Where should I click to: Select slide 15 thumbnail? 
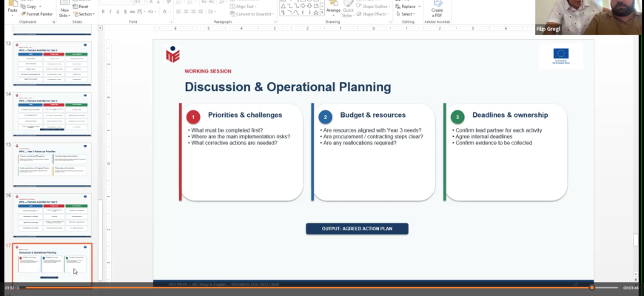tap(52, 164)
